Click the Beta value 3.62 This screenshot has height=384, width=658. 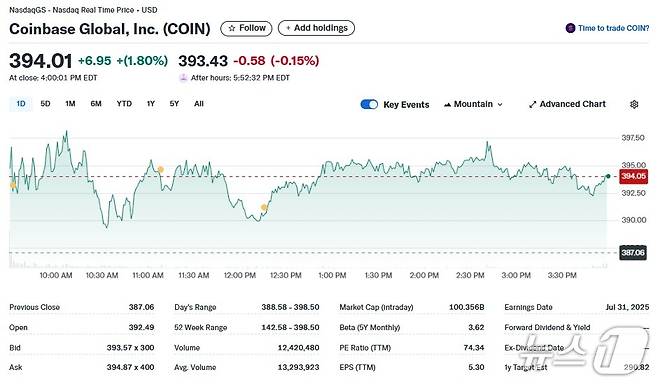476,327
